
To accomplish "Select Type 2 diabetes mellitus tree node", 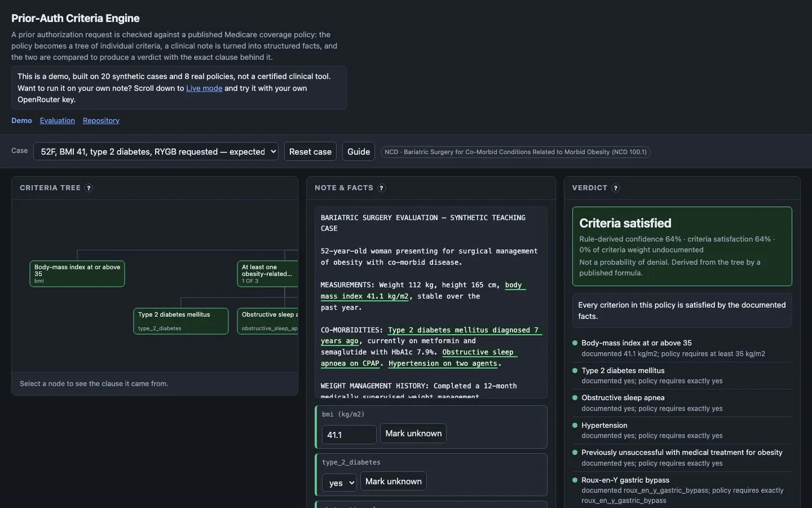I will tap(181, 321).
